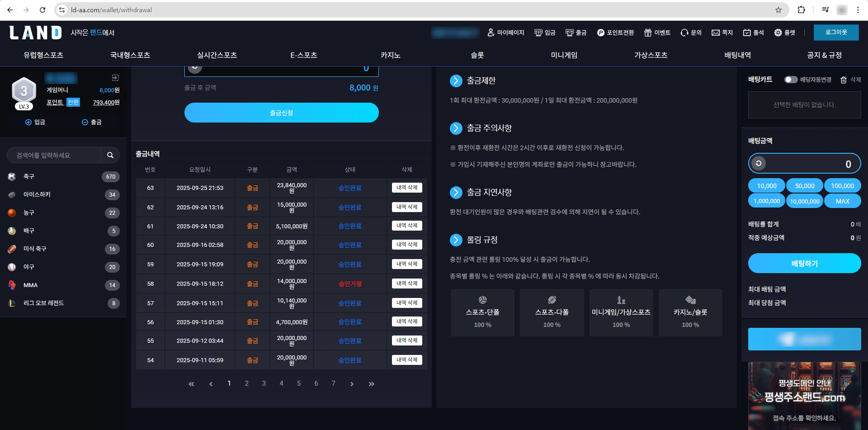This screenshot has width=868, height=430.
Task: Click the 검색어를 입력하세요 search field
Action: 54,155
